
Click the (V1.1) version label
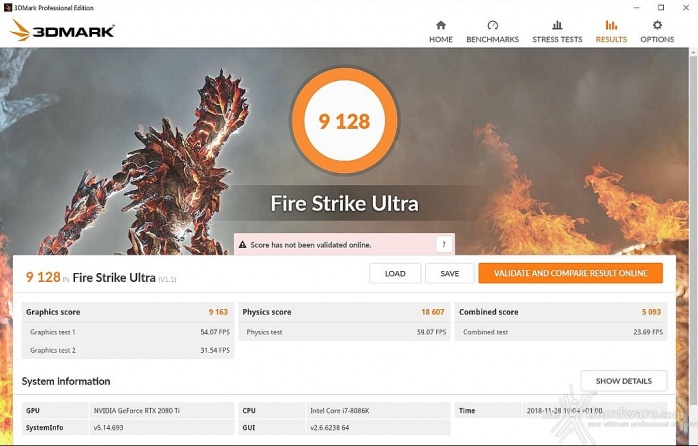point(167,280)
